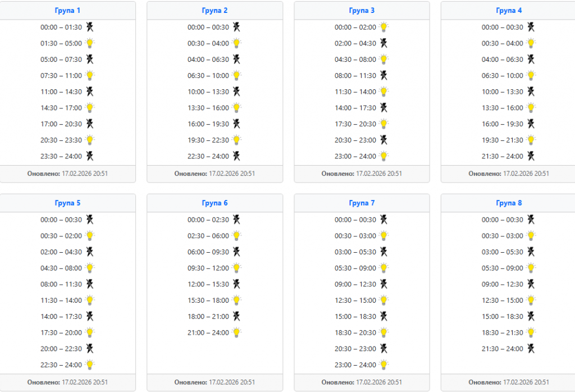Click light bulb for Група 3 23:00 – 24:00
The height and width of the screenshot is (392, 575).
[x=384, y=156]
